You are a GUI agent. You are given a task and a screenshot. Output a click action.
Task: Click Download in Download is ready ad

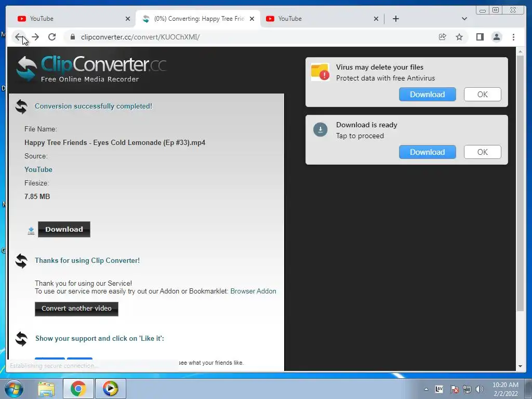pyautogui.click(x=428, y=152)
